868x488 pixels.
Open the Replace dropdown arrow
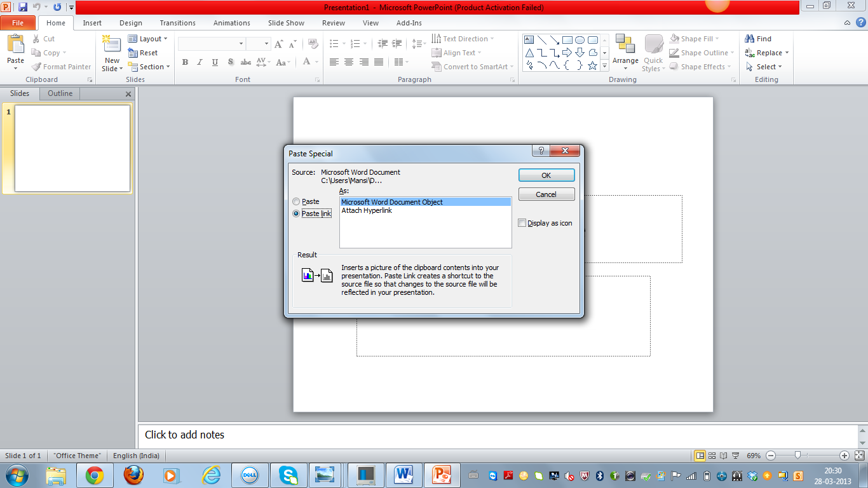[787, 53]
